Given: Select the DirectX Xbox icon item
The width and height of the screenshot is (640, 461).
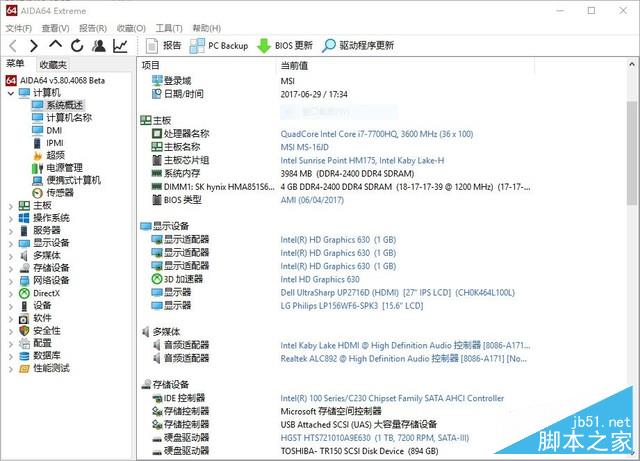Looking at the screenshot, I should (x=24, y=293).
